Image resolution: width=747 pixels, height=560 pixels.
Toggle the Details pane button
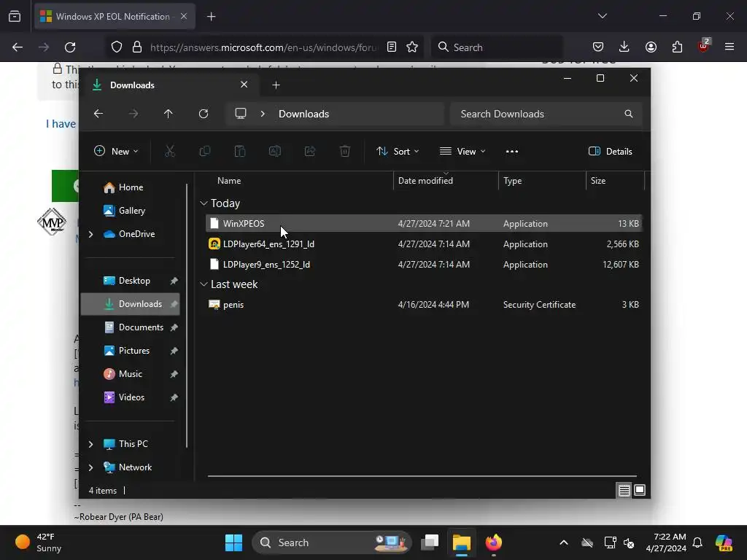pyautogui.click(x=611, y=152)
